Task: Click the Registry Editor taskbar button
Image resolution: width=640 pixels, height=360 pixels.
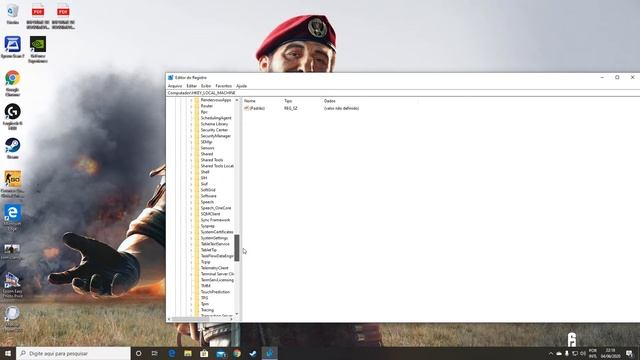Action: pos(269,353)
